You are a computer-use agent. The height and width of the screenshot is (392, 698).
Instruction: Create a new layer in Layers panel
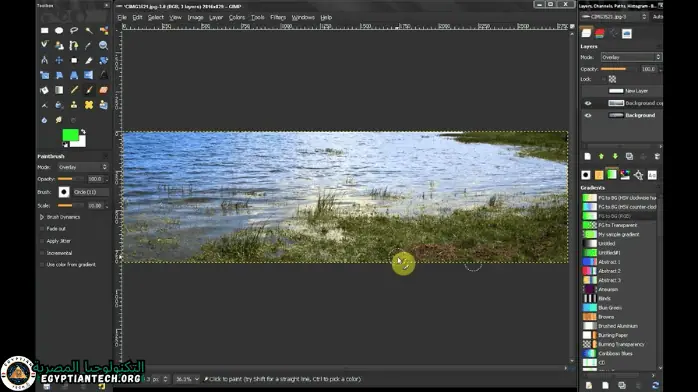588,156
